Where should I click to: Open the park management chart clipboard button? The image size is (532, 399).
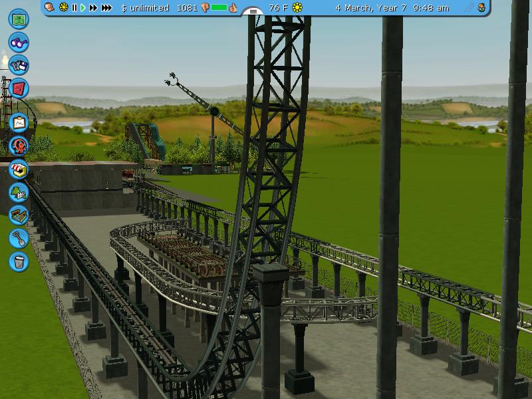19,123
